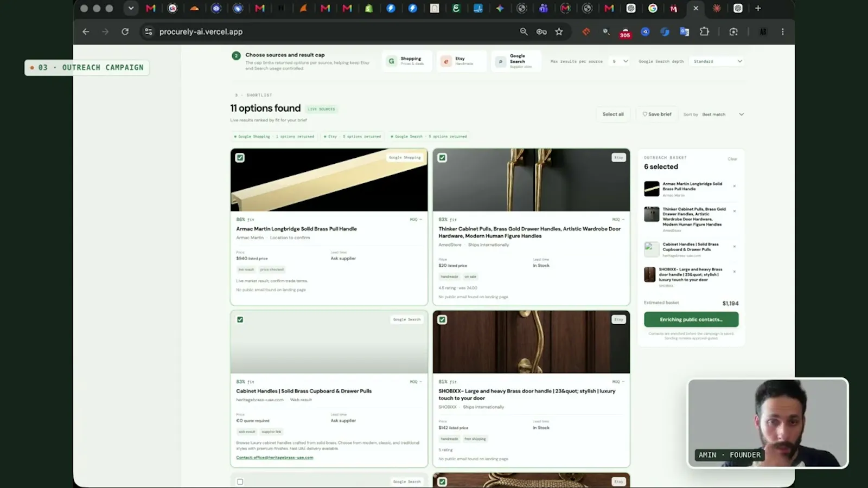Reload the procurely-ai page
This screenshot has height=488, width=868.
(125, 31)
